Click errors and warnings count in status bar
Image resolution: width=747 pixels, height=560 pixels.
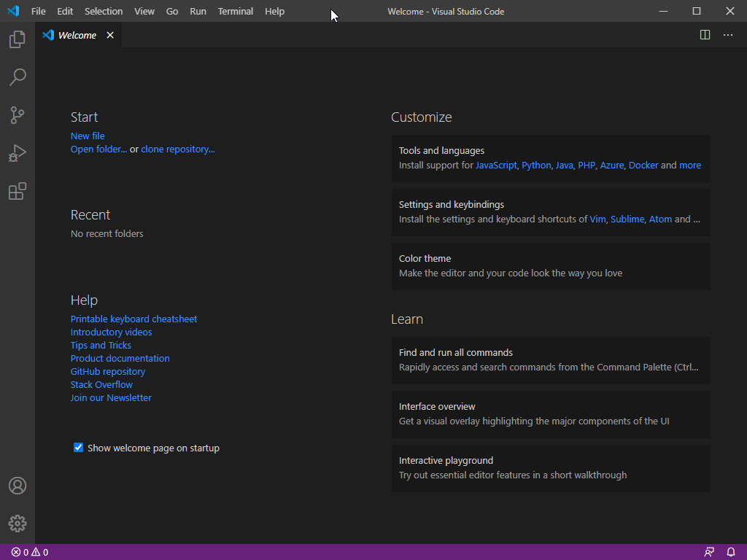coord(30,552)
